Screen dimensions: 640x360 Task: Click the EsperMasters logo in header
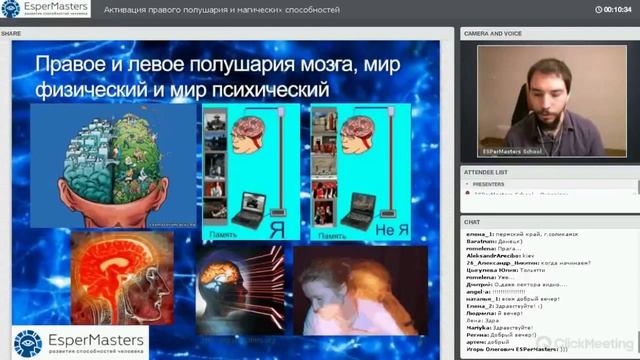pyautogui.click(x=45, y=9)
